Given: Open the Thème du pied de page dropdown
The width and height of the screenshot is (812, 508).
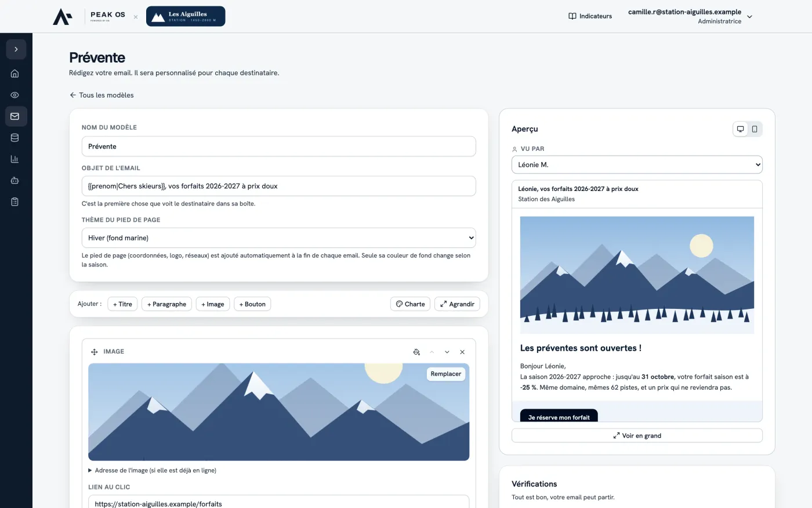Looking at the screenshot, I should (278, 238).
